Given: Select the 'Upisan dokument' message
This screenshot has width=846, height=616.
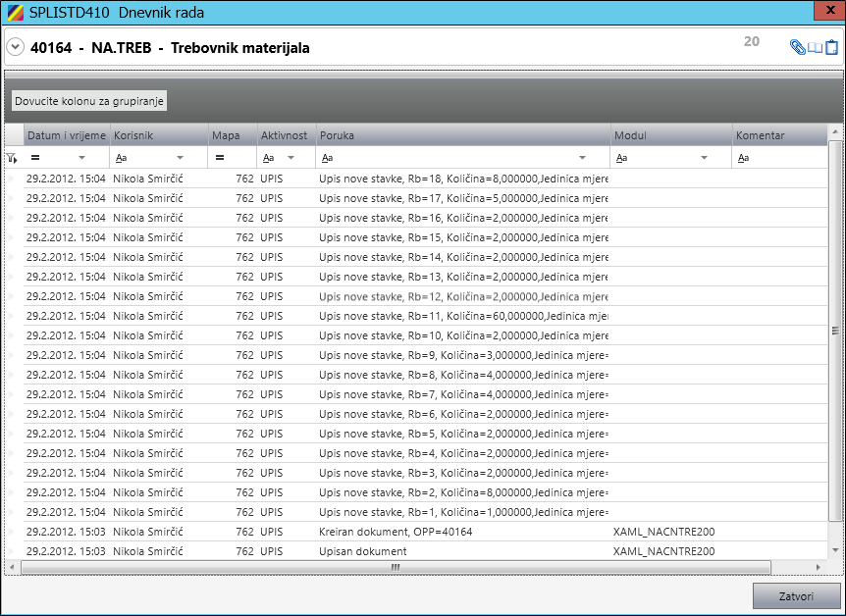Looking at the screenshot, I should point(362,551).
